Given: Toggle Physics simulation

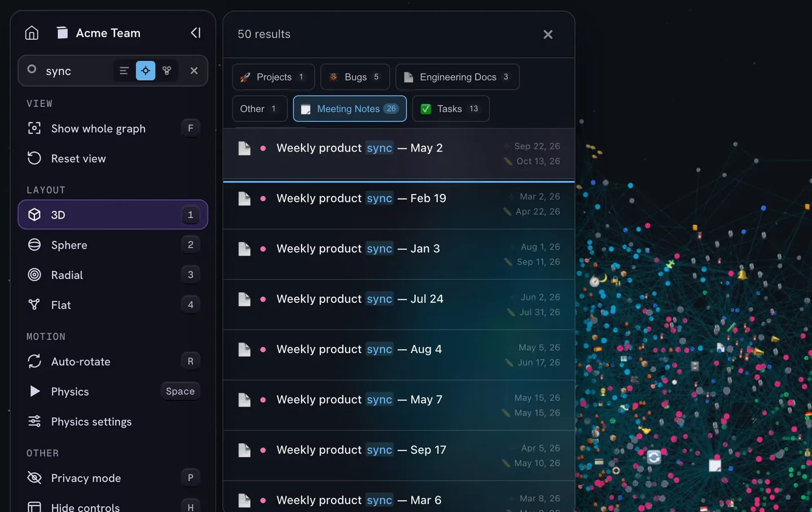Looking at the screenshot, I should pos(113,391).
